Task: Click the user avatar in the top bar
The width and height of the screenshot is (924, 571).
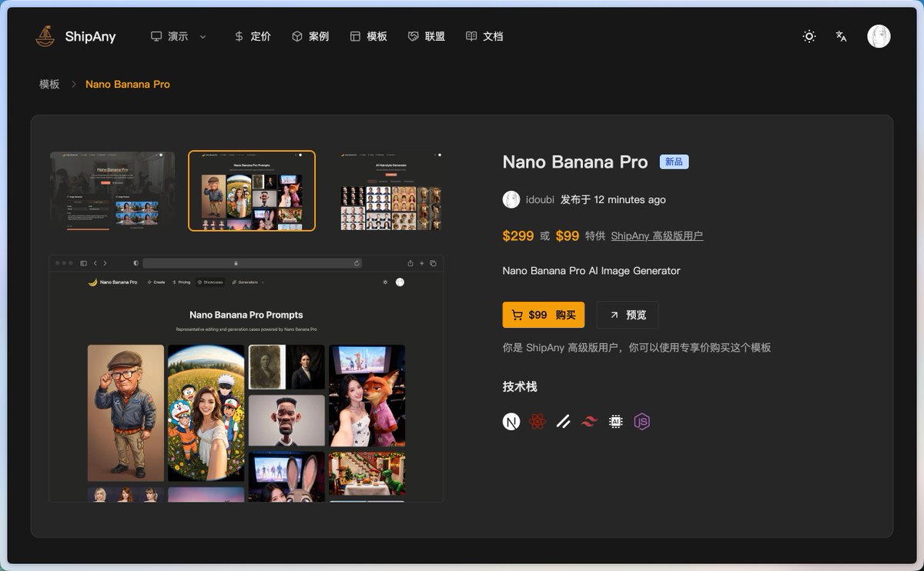Action: click(879, 35)
